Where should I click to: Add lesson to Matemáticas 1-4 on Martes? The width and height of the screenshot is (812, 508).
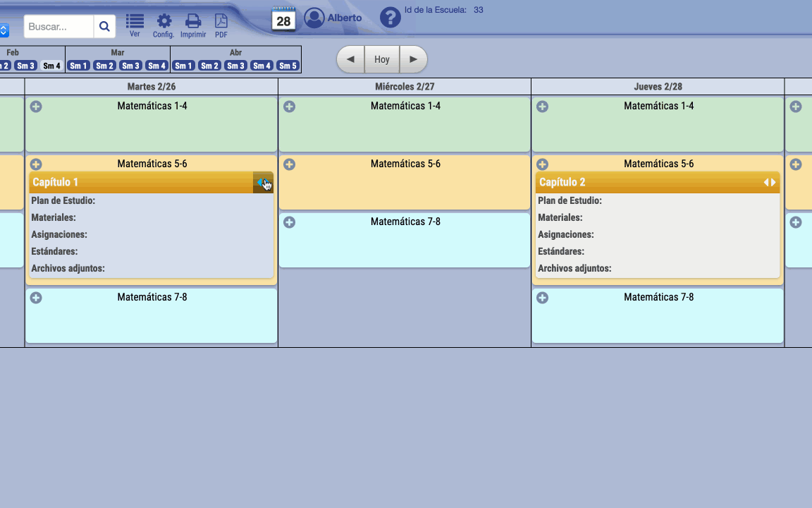click(36, 107)
